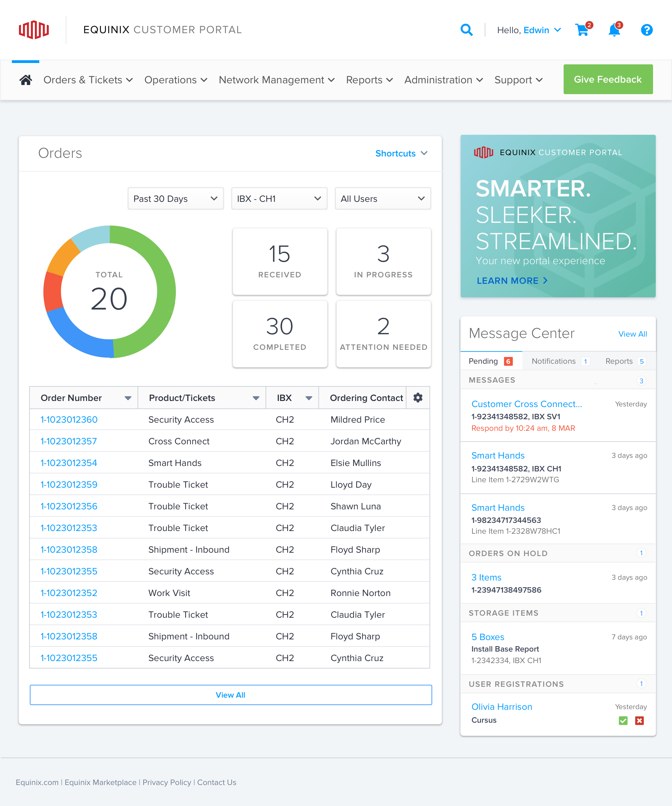The height and width of the screenshot is (806, 672).
Task: Click the 30 Completed card
Action: 280,334
